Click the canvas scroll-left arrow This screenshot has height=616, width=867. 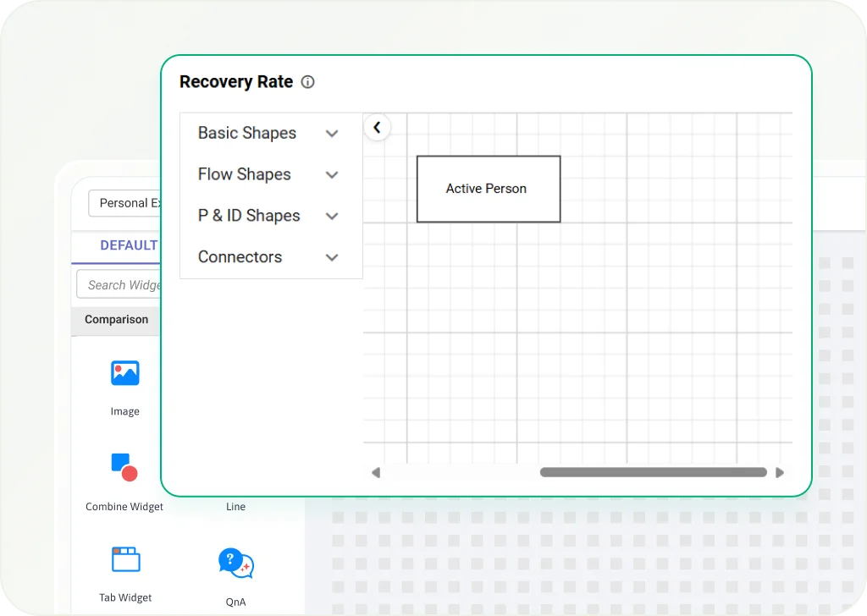coord(376,472)
